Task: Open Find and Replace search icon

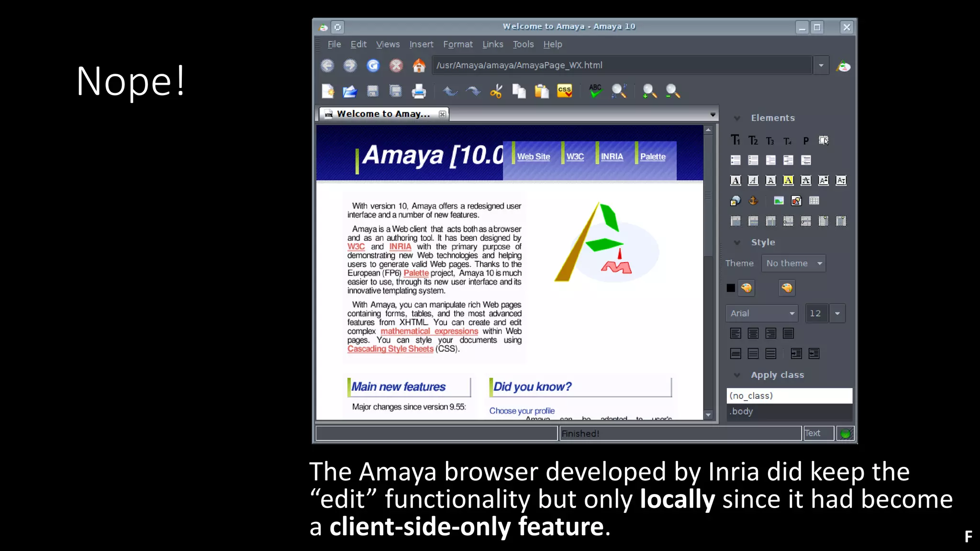Action: coord(619,91)
